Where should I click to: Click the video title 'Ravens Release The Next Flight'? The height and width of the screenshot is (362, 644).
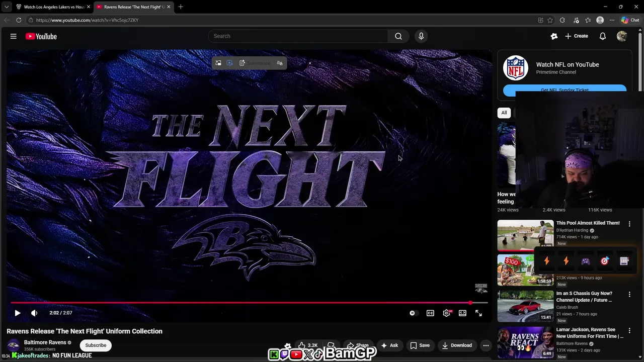85,331
